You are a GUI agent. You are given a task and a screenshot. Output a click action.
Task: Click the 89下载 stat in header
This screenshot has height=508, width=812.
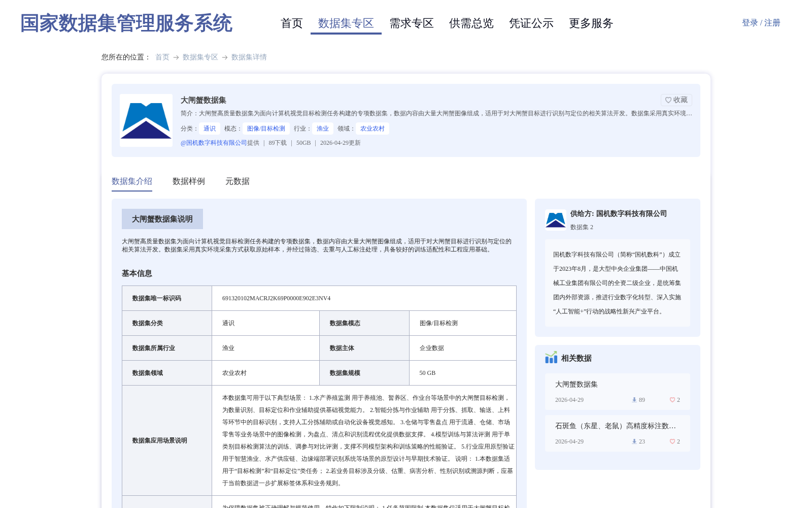[278, 143]
